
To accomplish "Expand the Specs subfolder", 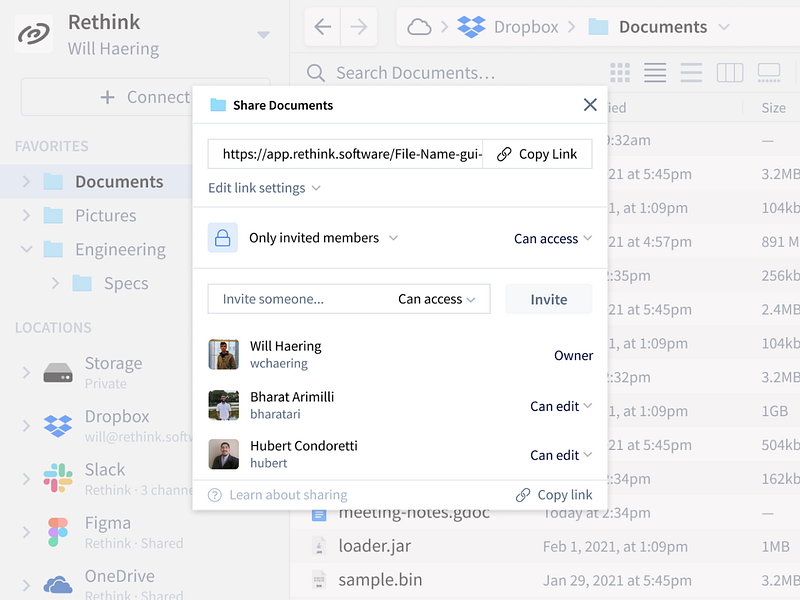I will (55, 283).
